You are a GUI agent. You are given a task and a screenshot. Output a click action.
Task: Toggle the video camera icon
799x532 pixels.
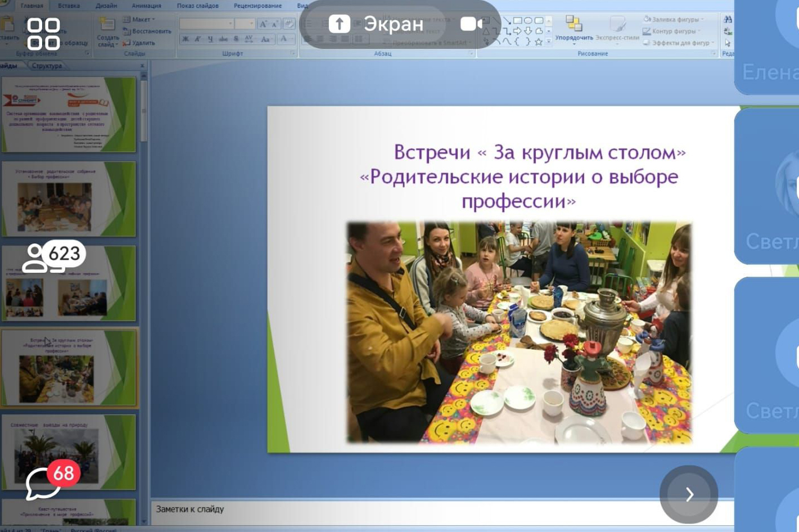click(x=471, y=24)
